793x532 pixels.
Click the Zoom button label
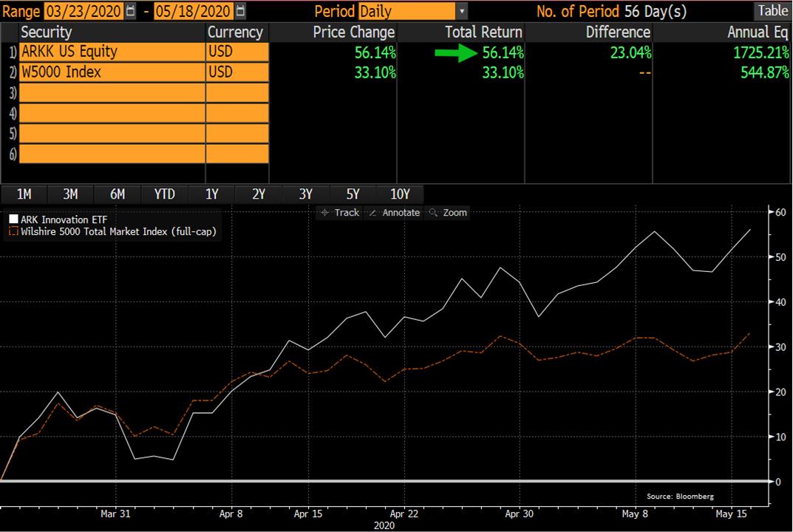pos(455,213)
